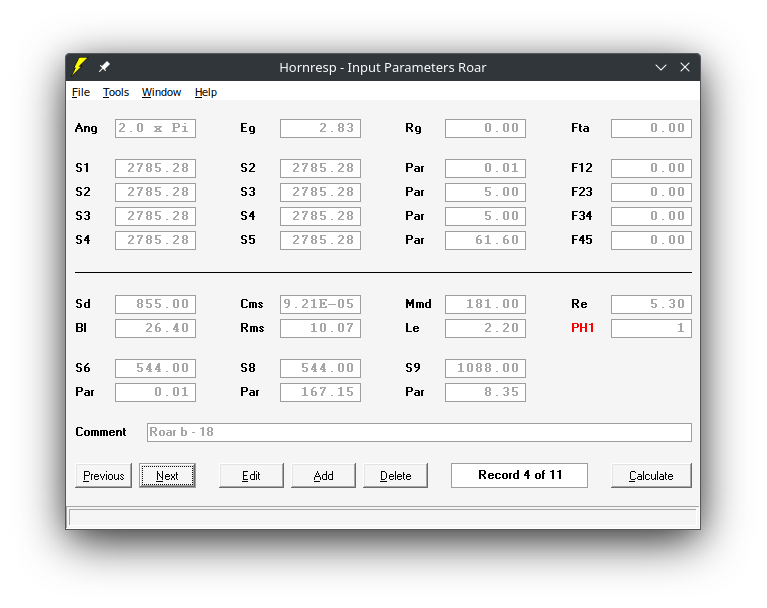Click the PH1 field showing 1
The height and width of the screenshot is (608, 767).
651,328
